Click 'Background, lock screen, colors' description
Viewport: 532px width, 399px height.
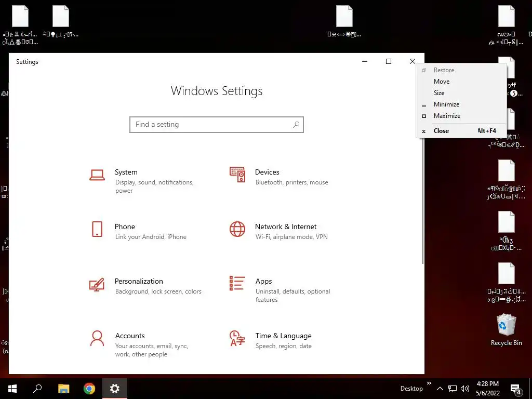coord(158,291)
